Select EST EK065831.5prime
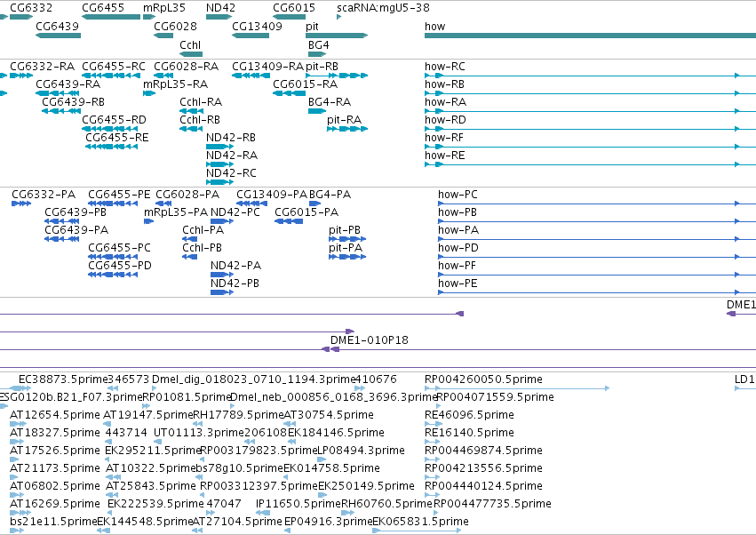 [420, 522]
